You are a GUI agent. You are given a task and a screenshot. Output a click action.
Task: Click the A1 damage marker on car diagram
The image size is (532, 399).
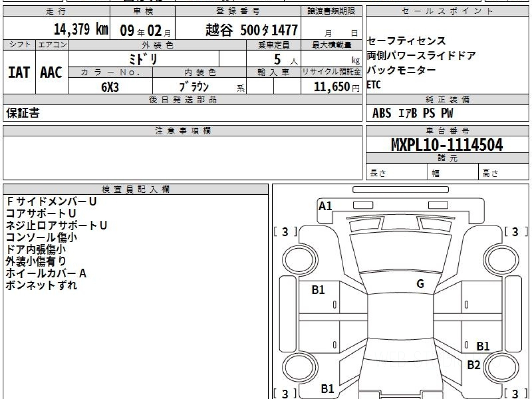(x=325, y=206)
